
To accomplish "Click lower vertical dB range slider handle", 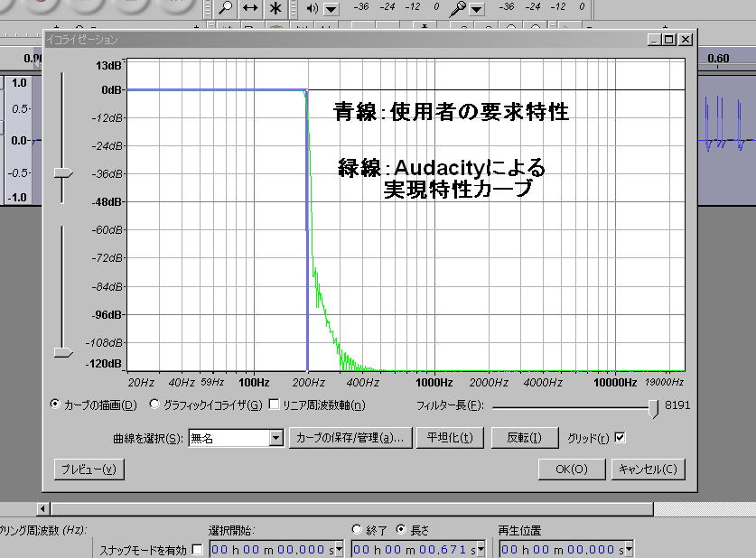I will pyautogui.click(x=63, y=353).
